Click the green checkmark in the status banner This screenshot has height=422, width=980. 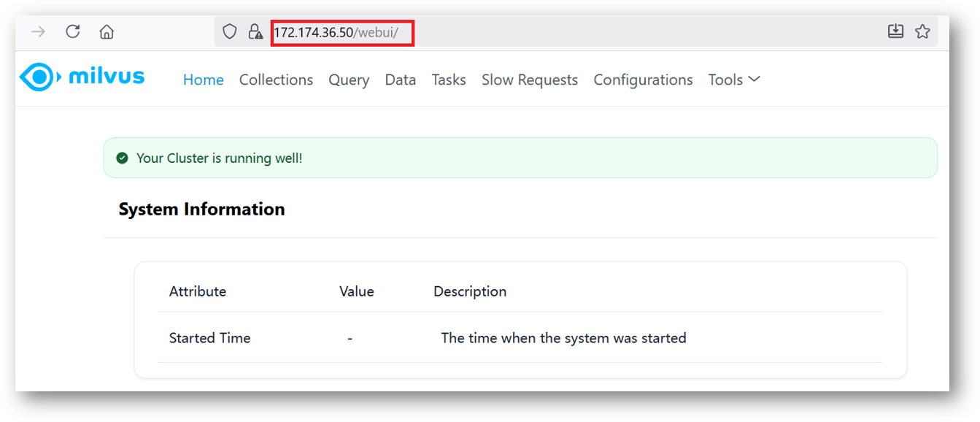(x=123, y=157)
